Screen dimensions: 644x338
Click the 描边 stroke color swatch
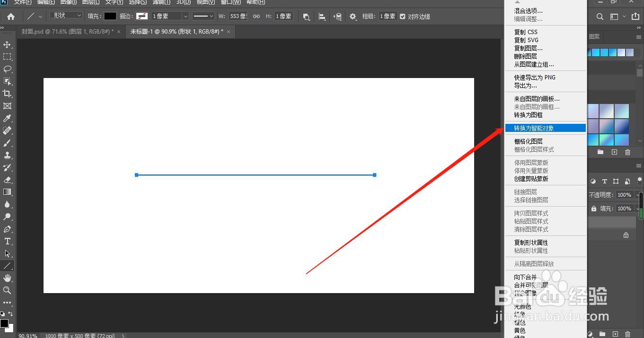click(142, 16)
